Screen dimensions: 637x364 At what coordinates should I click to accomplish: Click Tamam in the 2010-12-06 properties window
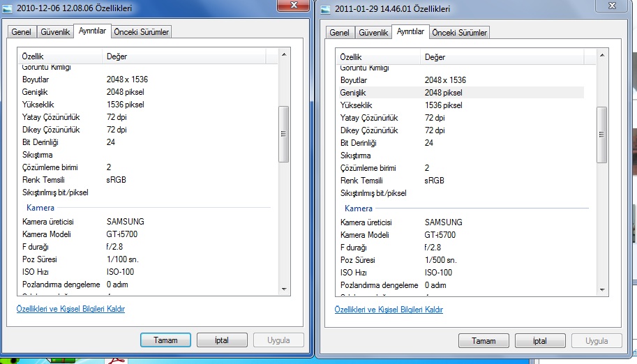[x=165, y=340]
